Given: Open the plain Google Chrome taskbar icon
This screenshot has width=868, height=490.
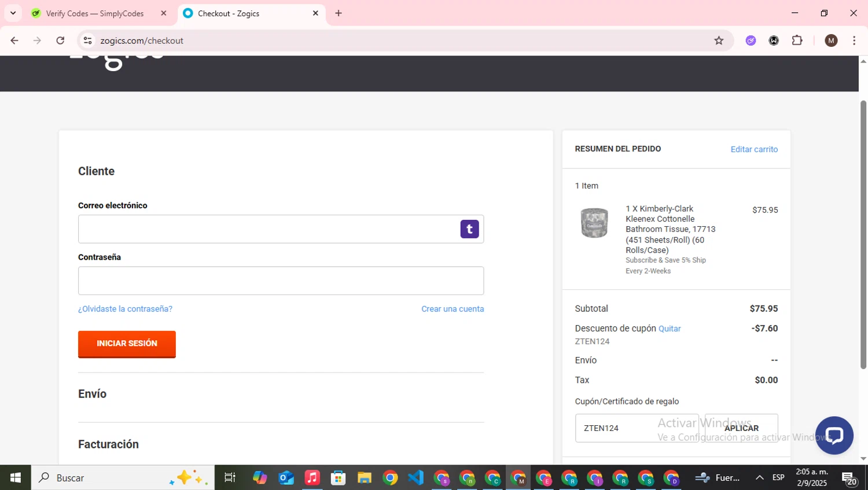Looking at the screenshot, I should coord(390,478).
